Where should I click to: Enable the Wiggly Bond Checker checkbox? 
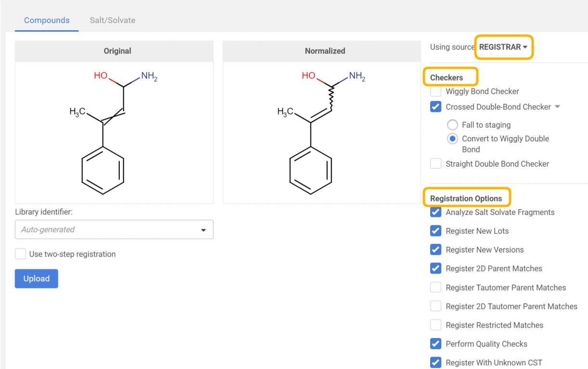(436, 91)
